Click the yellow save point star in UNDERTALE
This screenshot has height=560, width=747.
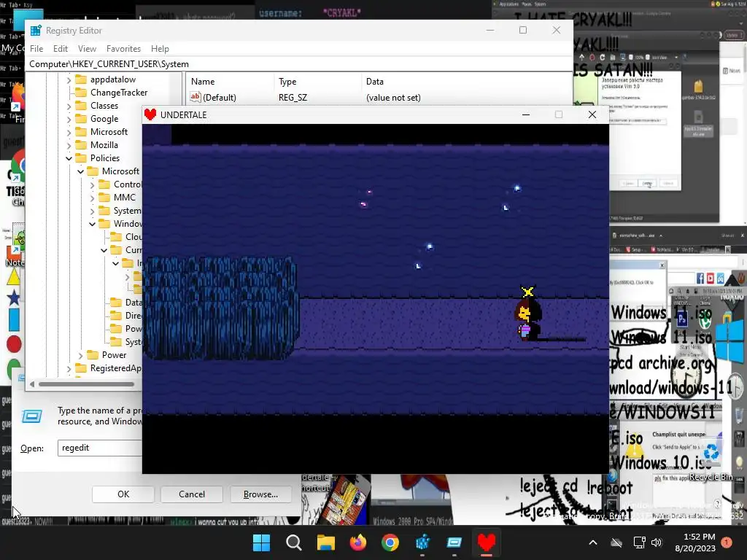click(527, 292)
